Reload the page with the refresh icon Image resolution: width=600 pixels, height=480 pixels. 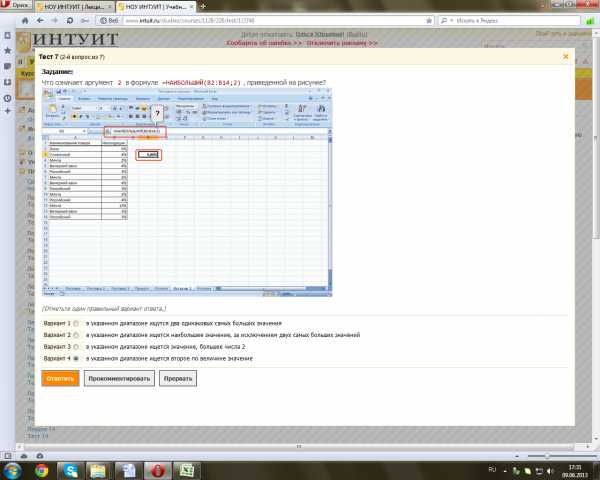point(70,21)
